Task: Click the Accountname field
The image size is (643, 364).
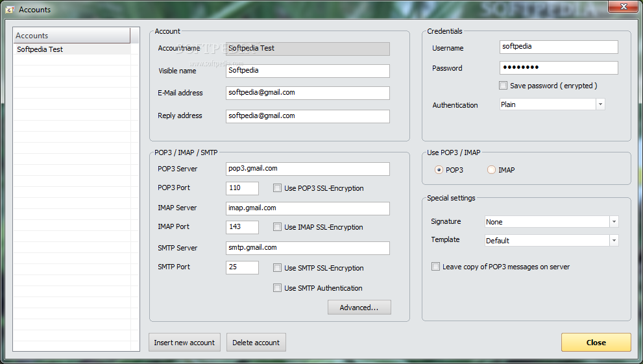Action: pos(308,49)
